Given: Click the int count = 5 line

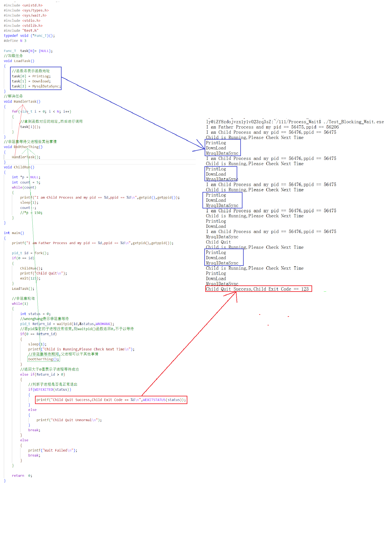Looking at the screenshot, I should [x=26, y=182].
